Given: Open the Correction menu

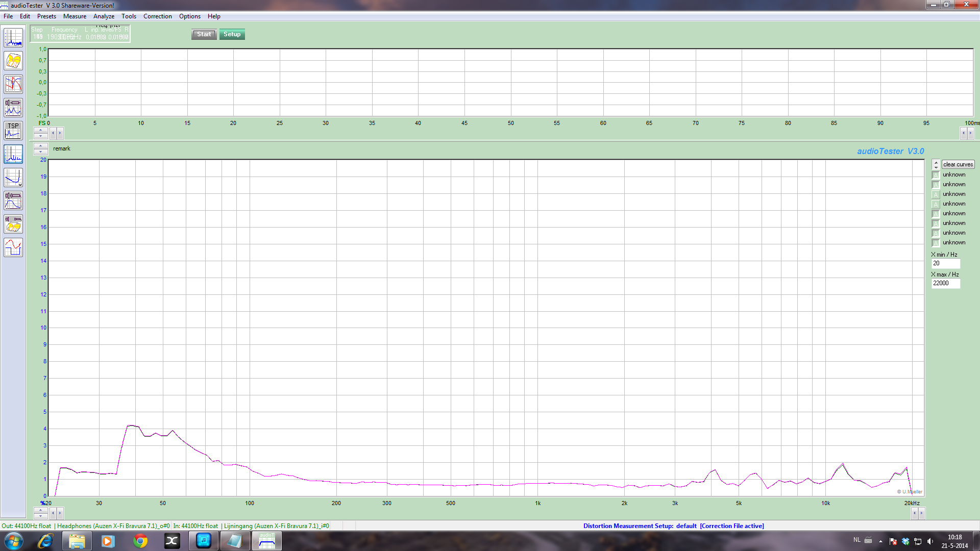Looking at the screenshot, I should pyautogui.click(x=158, y=16).
